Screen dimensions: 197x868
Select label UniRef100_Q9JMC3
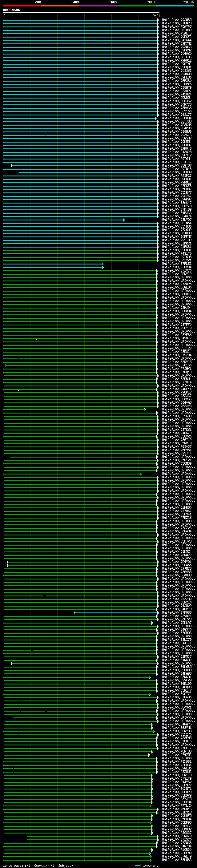[176, 568]
